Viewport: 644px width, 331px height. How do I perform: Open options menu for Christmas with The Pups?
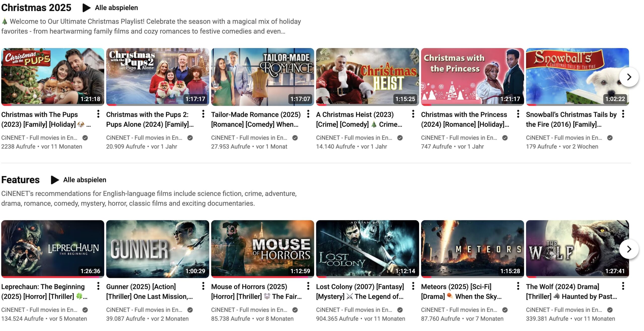point(98,114)
